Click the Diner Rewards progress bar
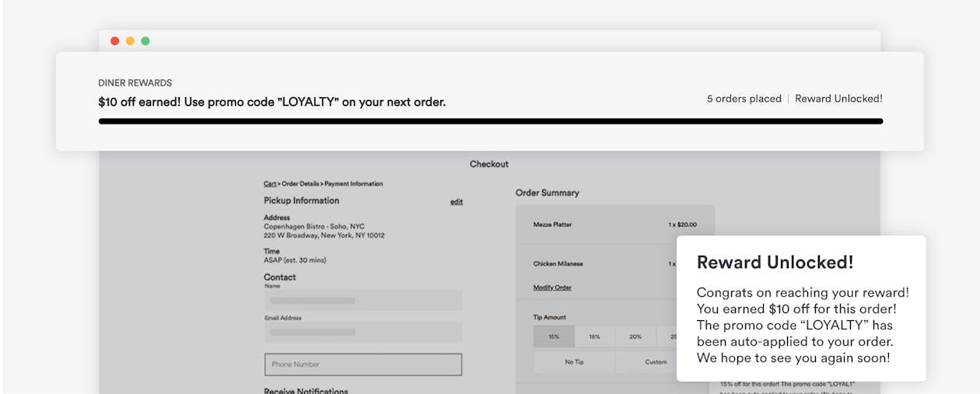The image size is (980, 394). coord(491,121)
